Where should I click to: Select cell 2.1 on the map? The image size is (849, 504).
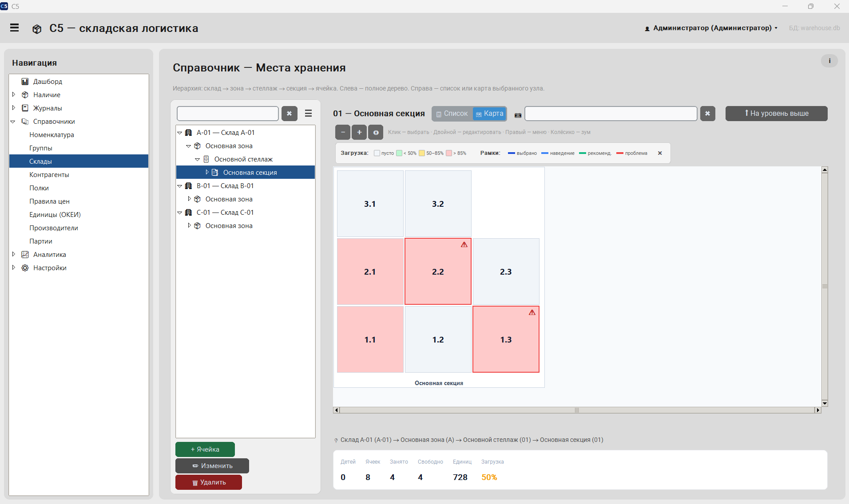370,272
